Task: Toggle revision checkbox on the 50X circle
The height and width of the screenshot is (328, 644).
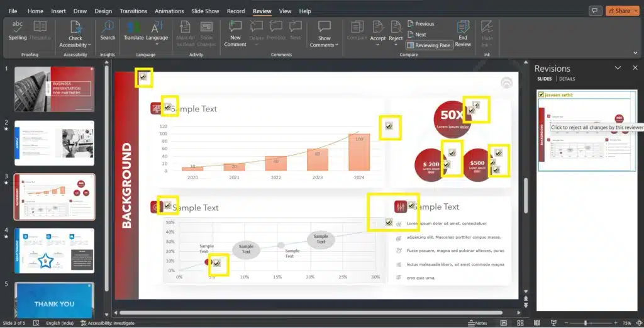Action: tap(475, 105)
